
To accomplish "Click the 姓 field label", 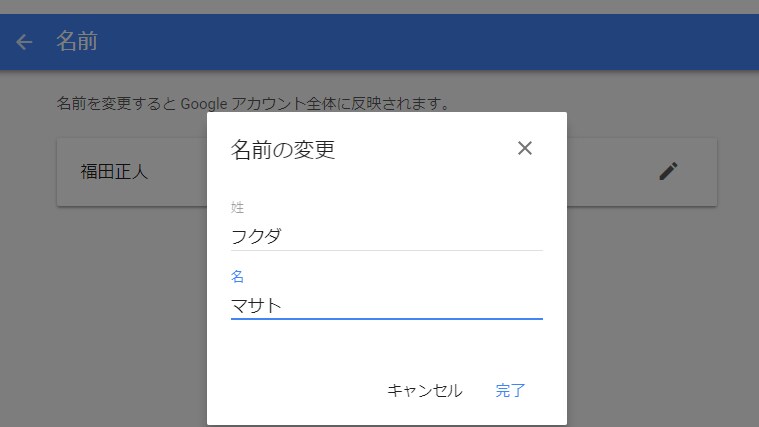I will pyautogui.click(x=237, y=207).
